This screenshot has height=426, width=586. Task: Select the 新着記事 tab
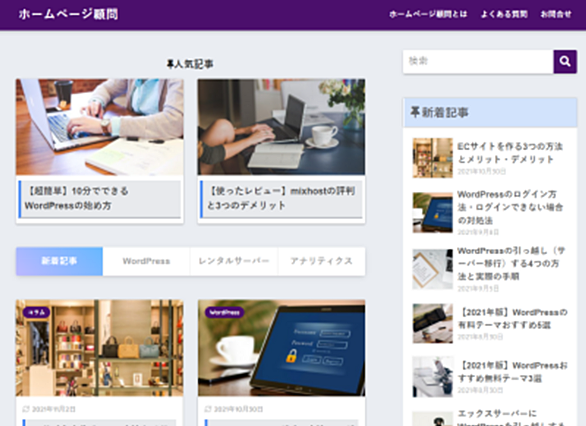coord(59,261)
